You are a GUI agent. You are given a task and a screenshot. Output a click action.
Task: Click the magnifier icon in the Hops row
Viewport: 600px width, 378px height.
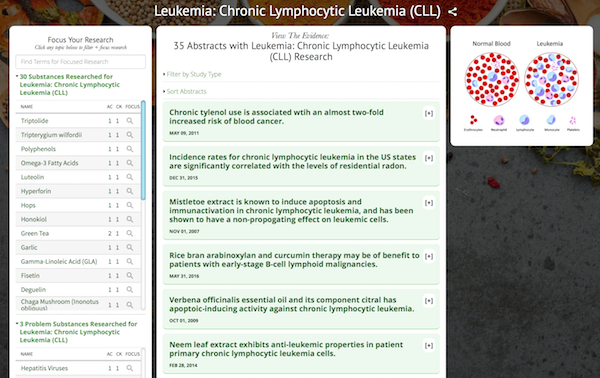point(130,205)
